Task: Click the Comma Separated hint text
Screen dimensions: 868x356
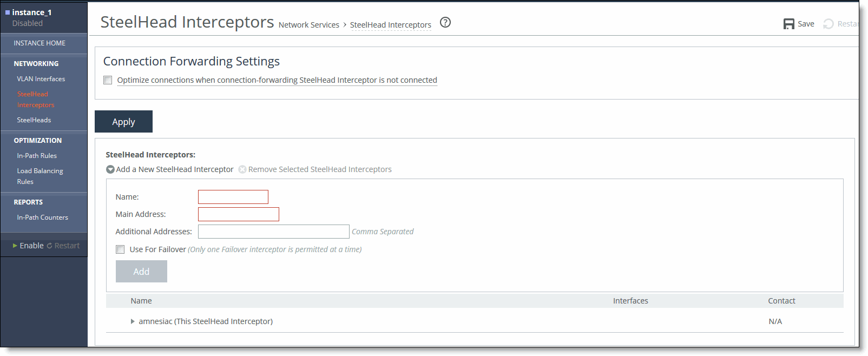Action: point(383,232)
